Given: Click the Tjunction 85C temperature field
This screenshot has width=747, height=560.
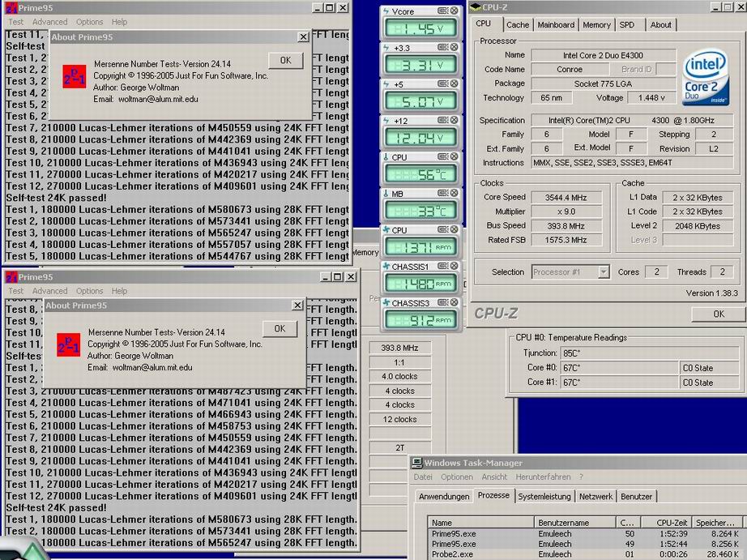Looking at the screenshot, I should (x=650, y=353).
